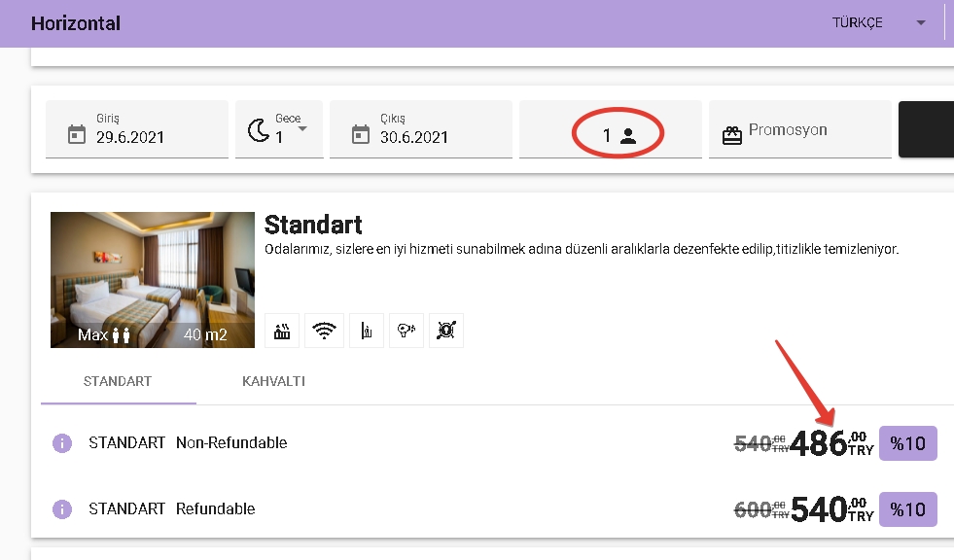Open info for STANDART Refundable rate

(x=61, y=509)
